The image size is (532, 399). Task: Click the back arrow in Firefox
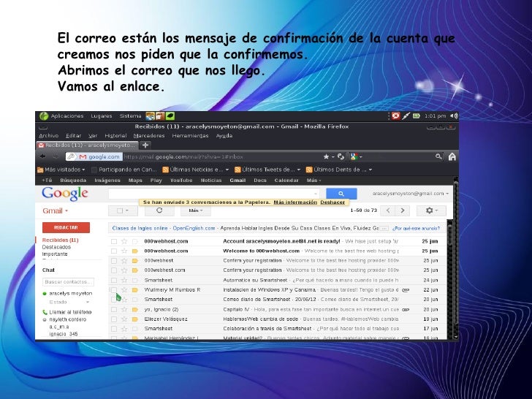pyautogui.click(x=42, y=156)
